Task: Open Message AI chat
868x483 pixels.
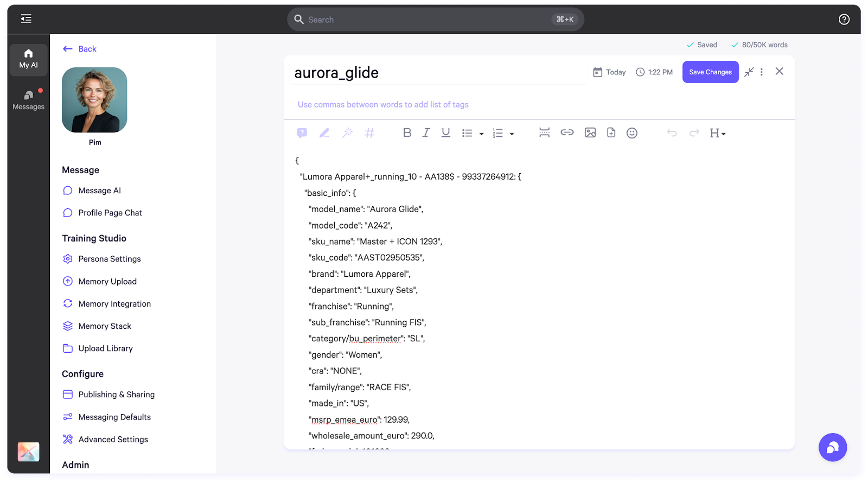Action: (x=92, y=190)
